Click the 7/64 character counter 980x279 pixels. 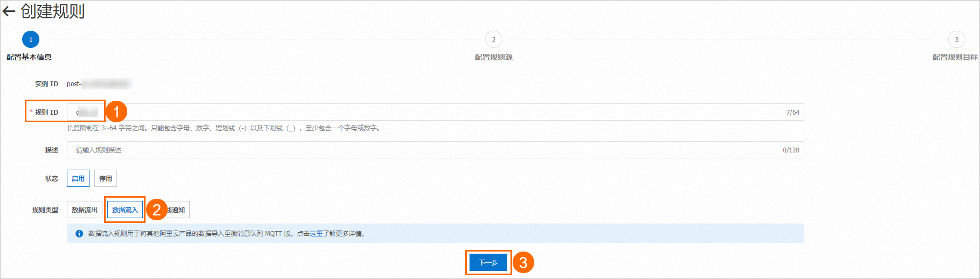pyautogui.click(x=792, y=112)
